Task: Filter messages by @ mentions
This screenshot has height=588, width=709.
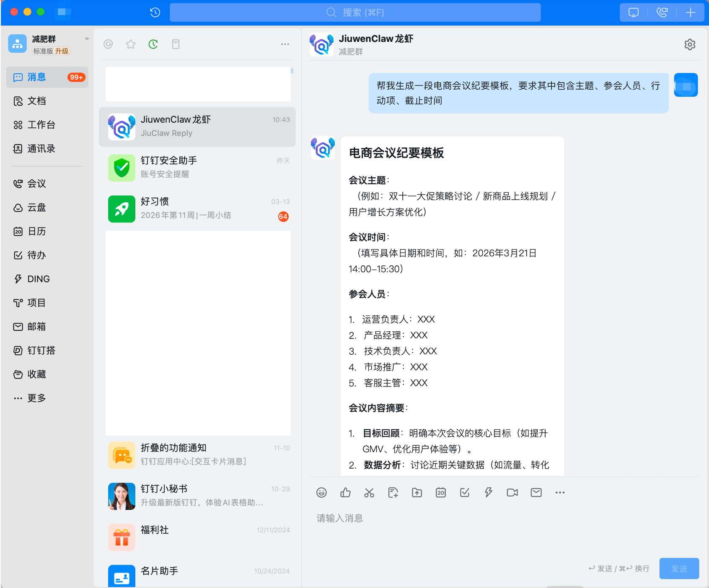Action: coord(108,44)
